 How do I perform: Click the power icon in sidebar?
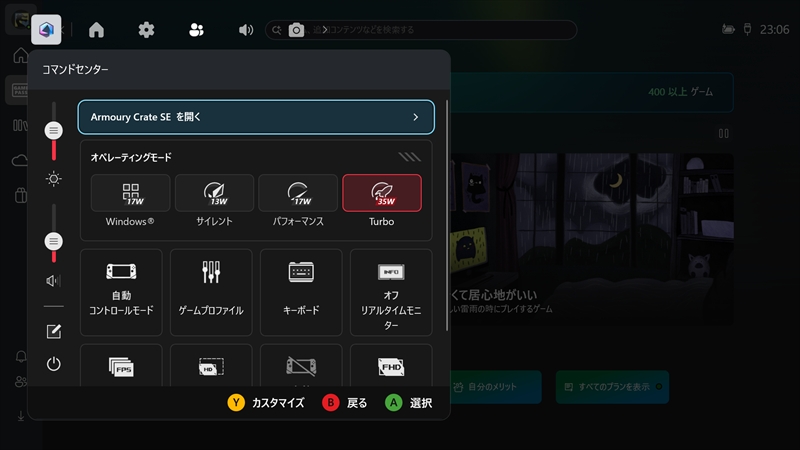[54, 364]
